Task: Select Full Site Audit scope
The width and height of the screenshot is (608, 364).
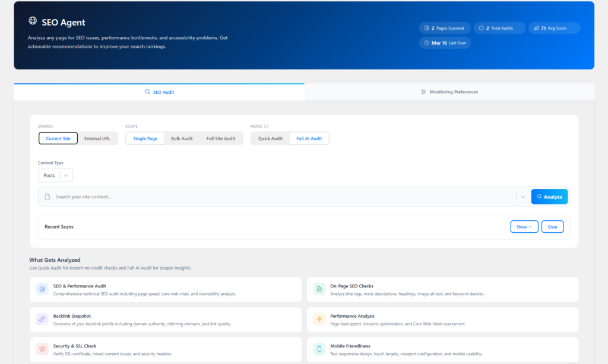Action: (221, 138)
